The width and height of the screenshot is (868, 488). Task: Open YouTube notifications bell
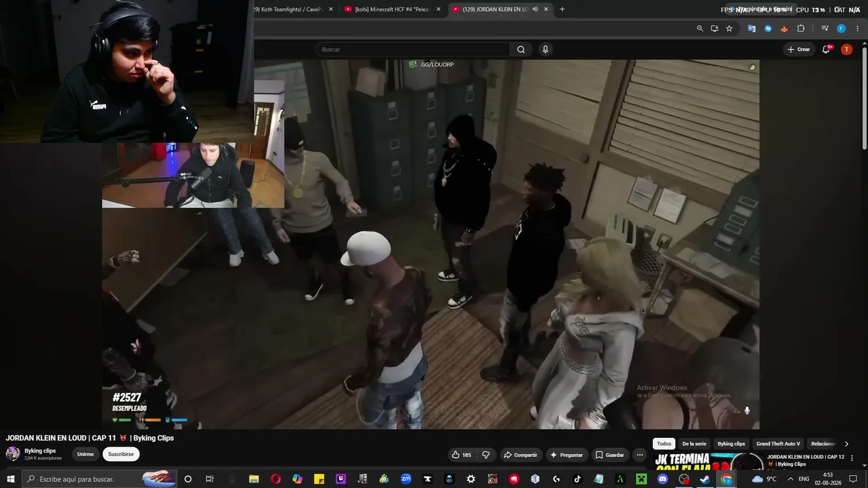click(827, 49)
